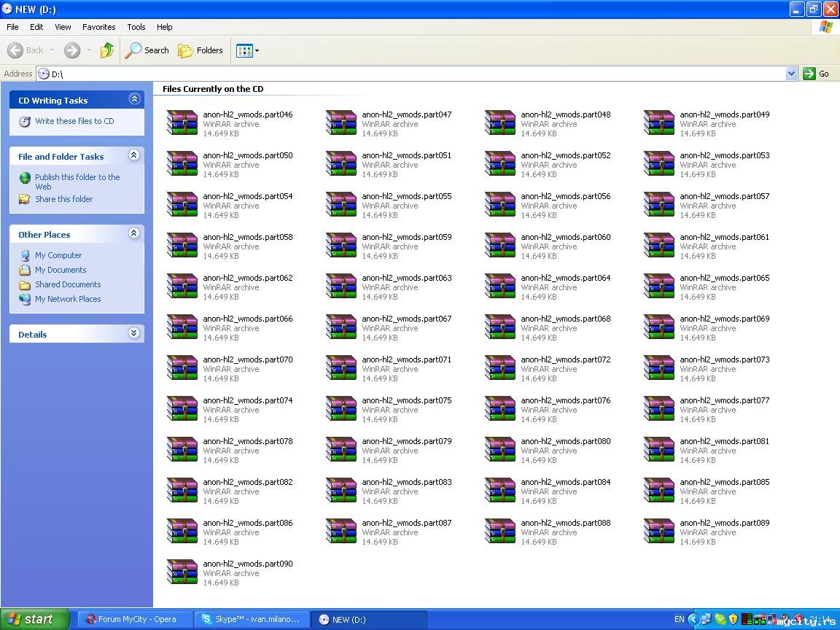Image resolution: width=840 pixels, height=630 pixels.
Task: Click the NEW (D:) taskbar button
Action: [x=368, y=619]
